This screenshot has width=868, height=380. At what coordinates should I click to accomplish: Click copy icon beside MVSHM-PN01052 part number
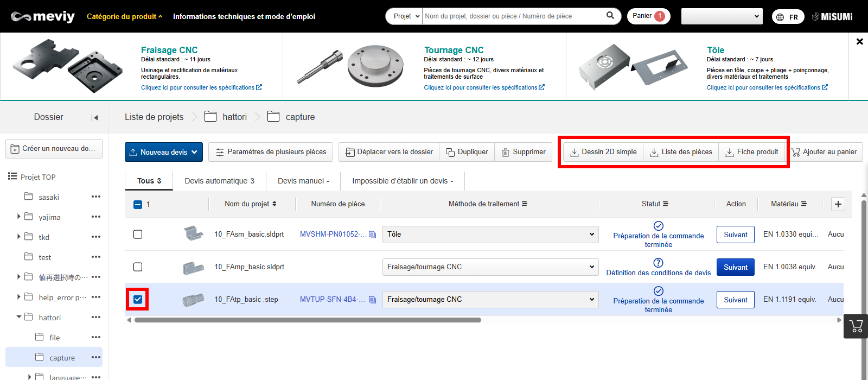tap(372, 235)
